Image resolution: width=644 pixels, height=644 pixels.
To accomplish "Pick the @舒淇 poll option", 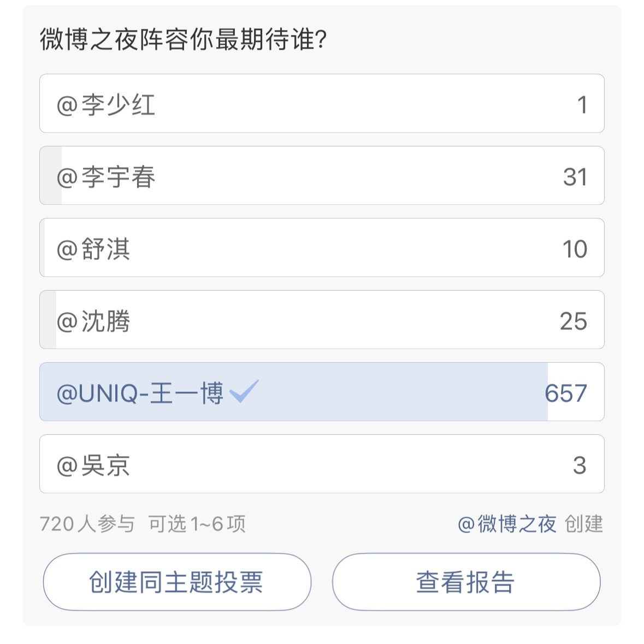I will [322, 247].
